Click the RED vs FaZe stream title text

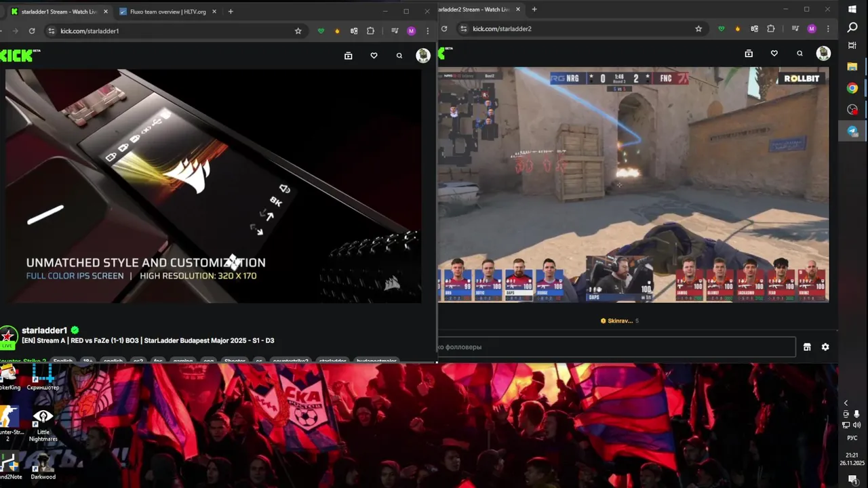148,340
